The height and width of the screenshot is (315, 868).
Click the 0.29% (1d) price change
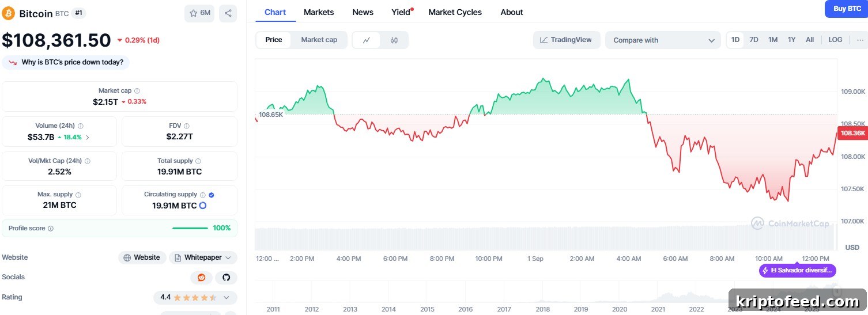click(138, 40)
